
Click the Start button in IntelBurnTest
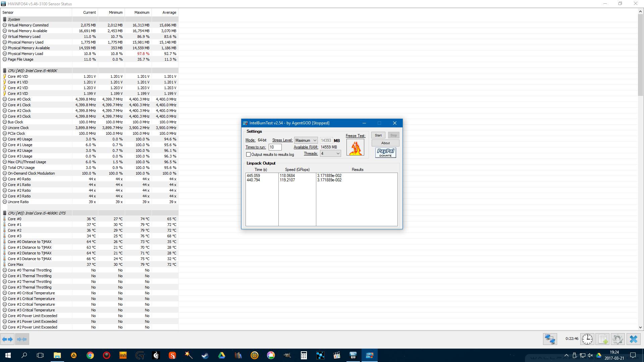pyautogui.click(x=378, y=135)
